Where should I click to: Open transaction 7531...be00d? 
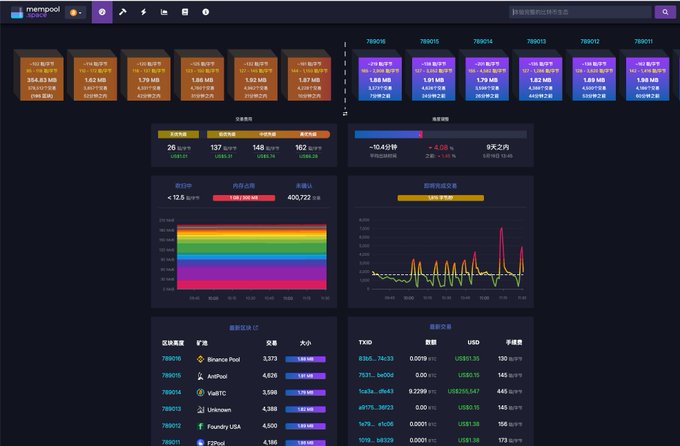[376, 375]
